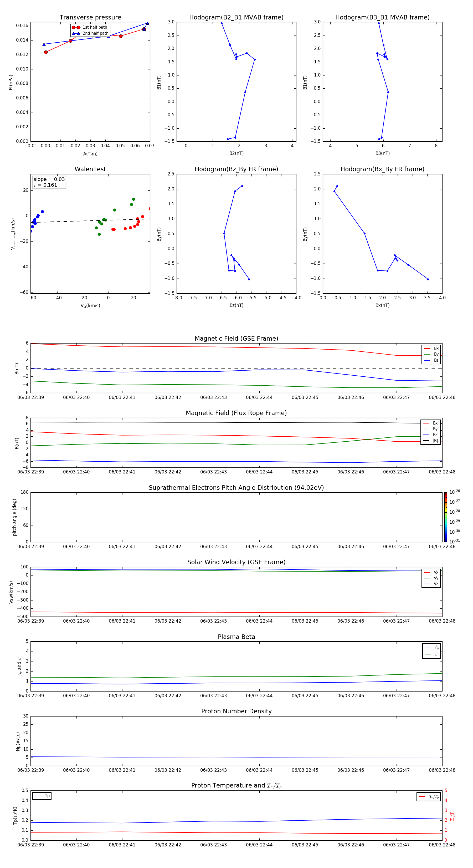Click the "A(T·m)" x-axis label
Viewport: 473px width, 868px height.
[90, 154]
